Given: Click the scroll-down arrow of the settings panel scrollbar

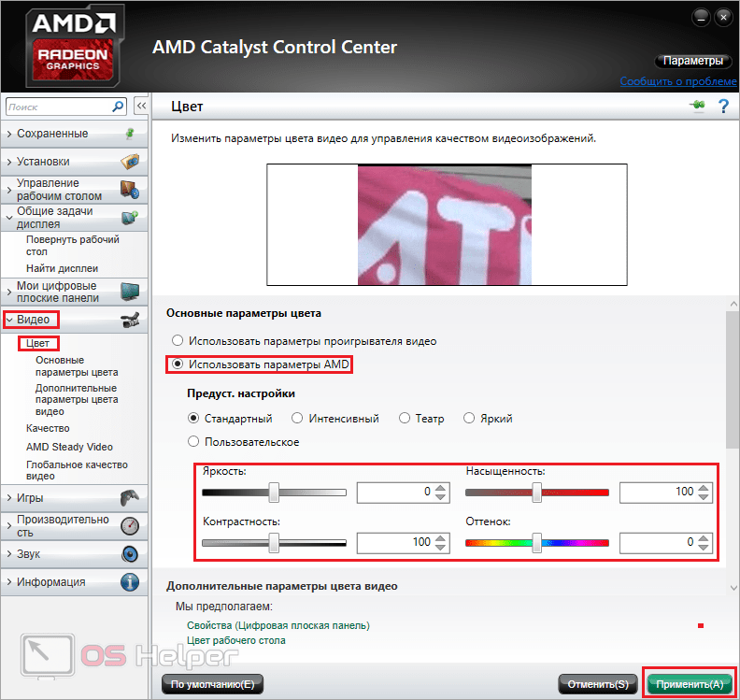Looking at the screenshot, I should 733,588.
